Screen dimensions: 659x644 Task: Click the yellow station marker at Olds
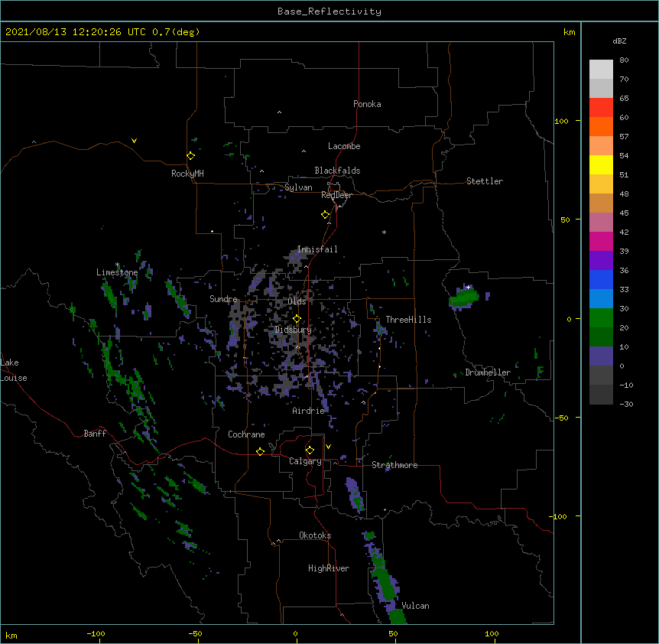click(x=297, y=319)
